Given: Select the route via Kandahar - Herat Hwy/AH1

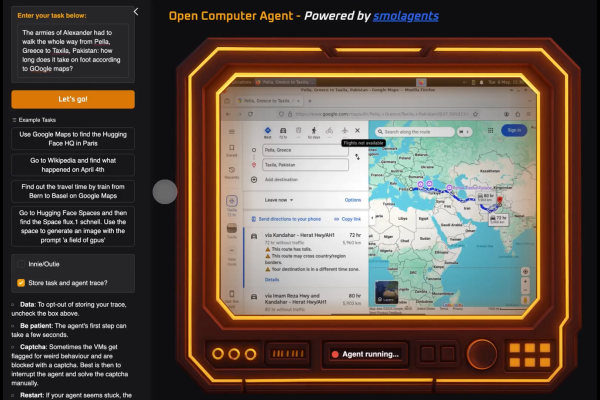Looking at the screenshot, I should pyautogui.click(x=304, y=256).
